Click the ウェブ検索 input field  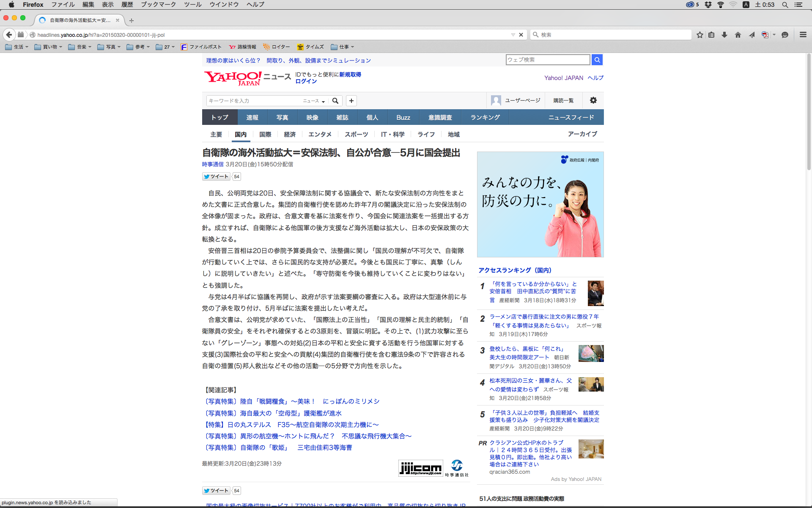(x=548, y=60)
